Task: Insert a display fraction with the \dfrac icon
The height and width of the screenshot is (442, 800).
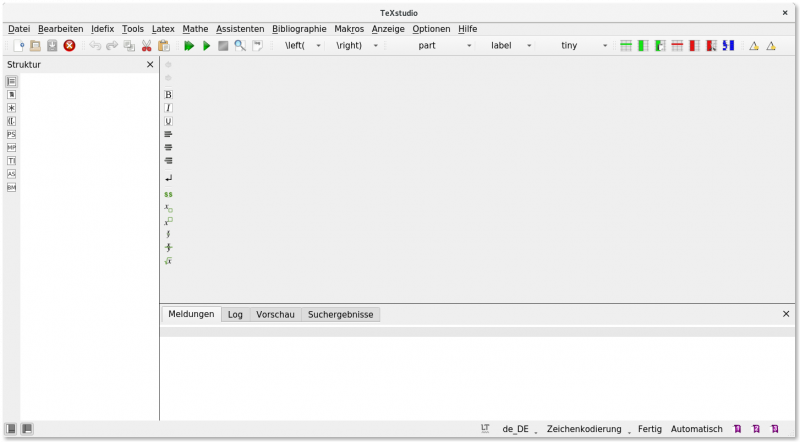Action: (x=168, y=248)
